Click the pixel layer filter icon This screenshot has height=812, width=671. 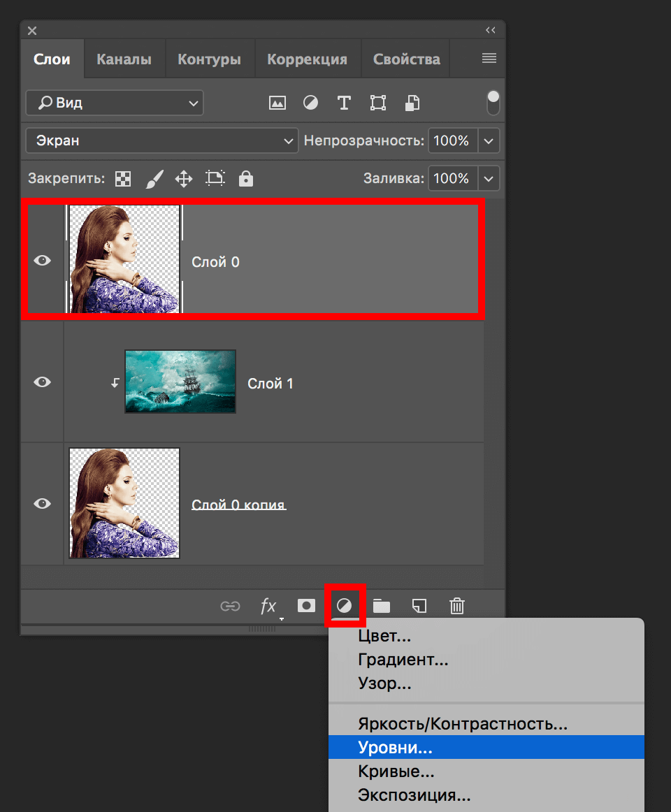(x=277, y=103)
